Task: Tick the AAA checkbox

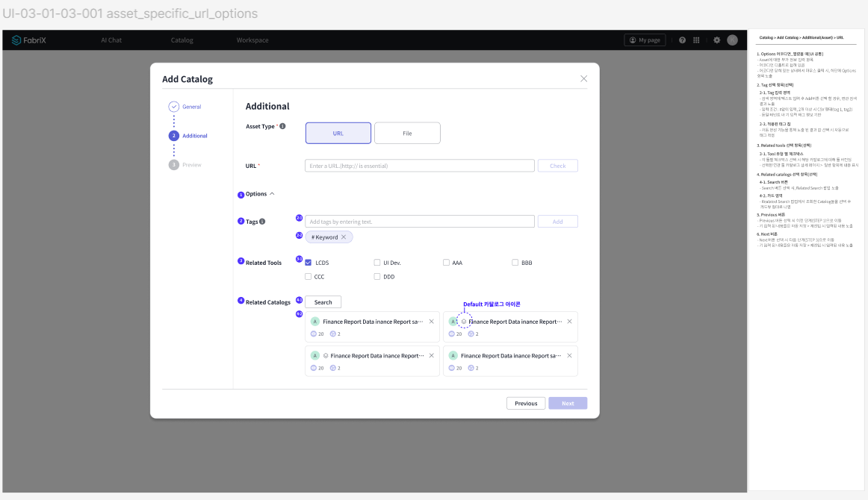Action: [x=446, y=262]
